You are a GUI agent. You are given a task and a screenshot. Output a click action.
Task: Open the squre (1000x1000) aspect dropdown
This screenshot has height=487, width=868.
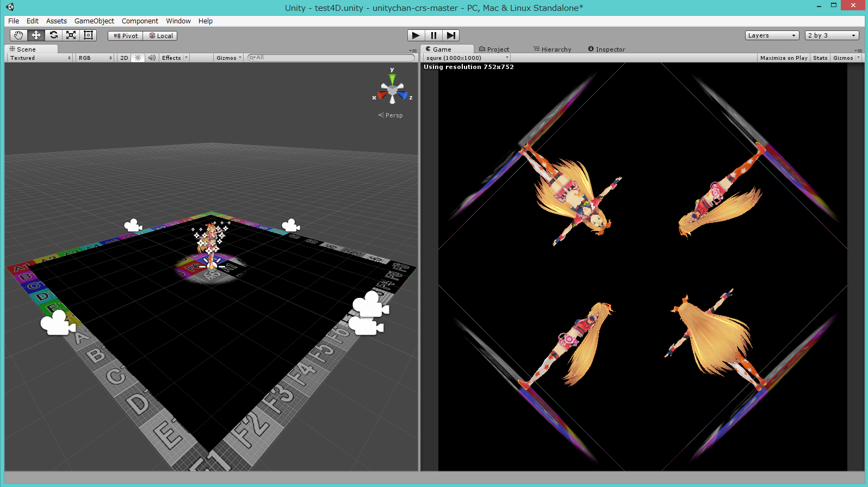pyautogui.click(x=467, y=58)
